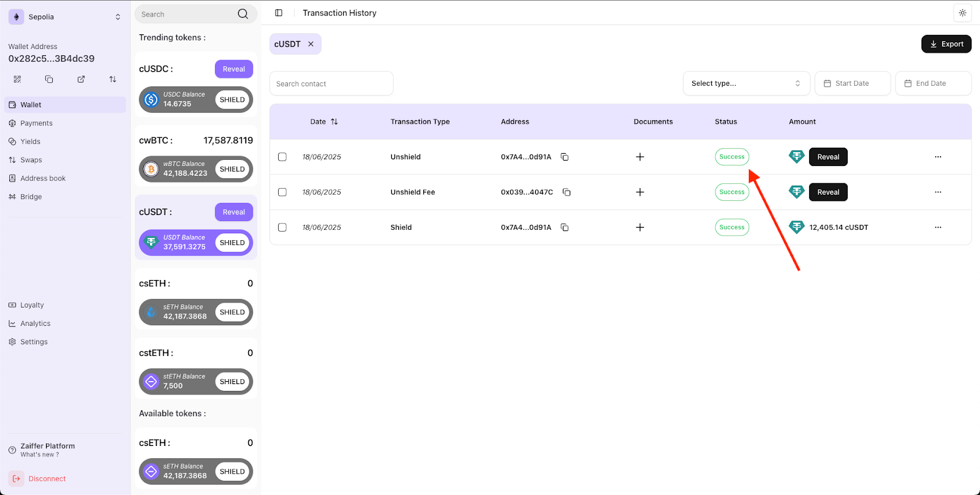
Task: Remove the cUSDT filter chip
Action: [x=311, y=44]
